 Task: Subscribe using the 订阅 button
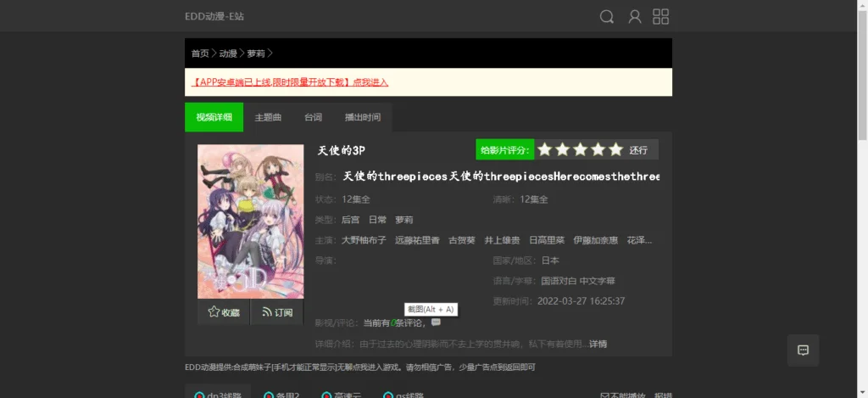277,312
